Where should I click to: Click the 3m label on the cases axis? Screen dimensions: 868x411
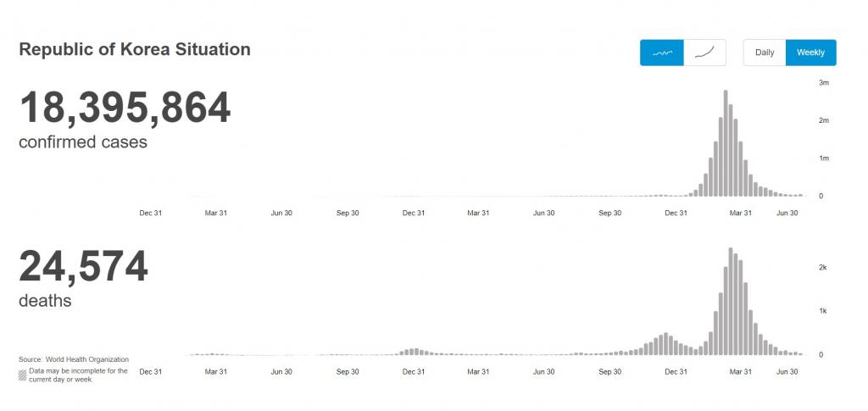point(823,82)
